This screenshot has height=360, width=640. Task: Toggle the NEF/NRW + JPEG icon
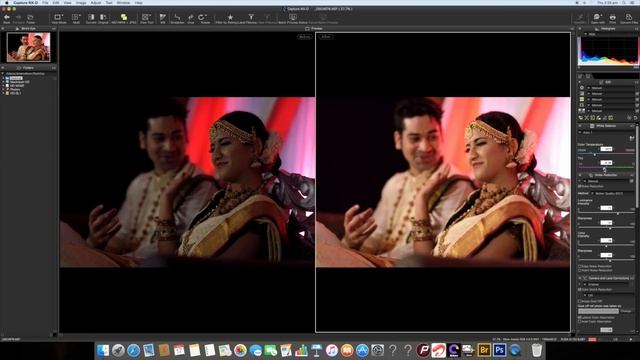point(124,17)
